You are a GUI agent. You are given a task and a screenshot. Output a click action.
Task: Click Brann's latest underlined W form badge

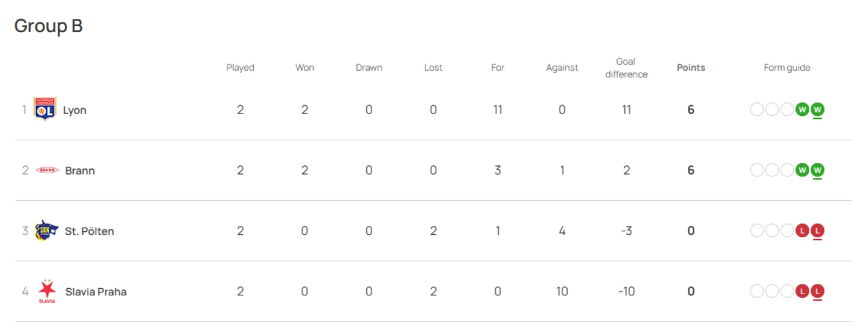point(817,170)
